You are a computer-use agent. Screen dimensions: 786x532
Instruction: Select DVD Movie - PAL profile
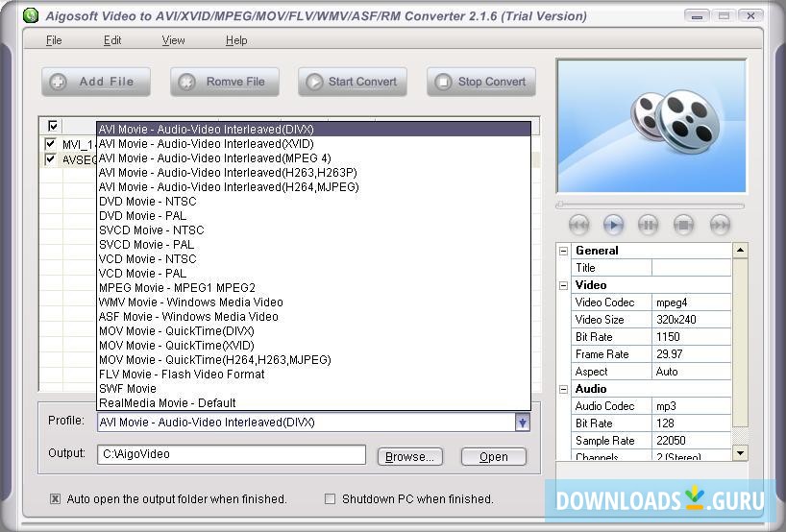point(313,216)
